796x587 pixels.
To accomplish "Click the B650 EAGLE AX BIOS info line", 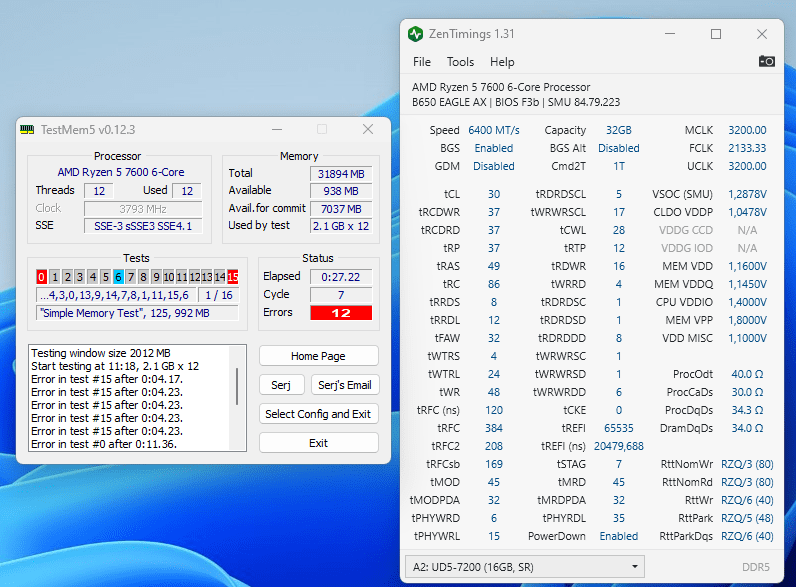I will pos(516,102).
